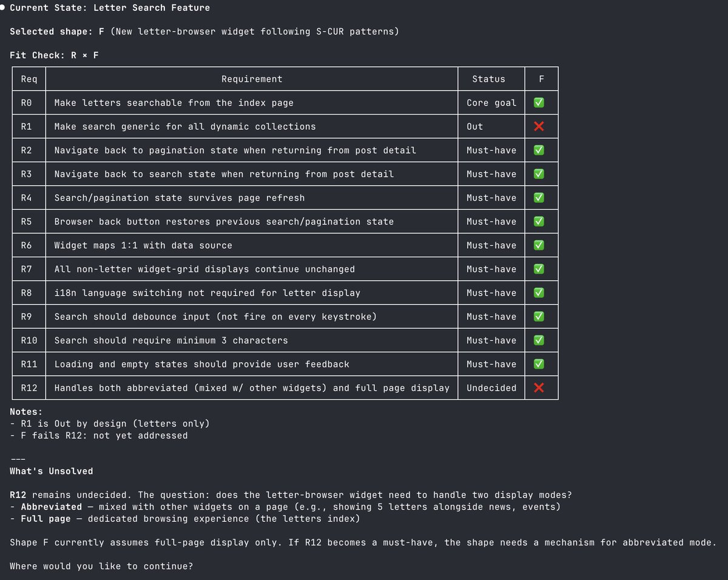Select 'Loading and empty states' requirement text
Screen dimensions: 728x580
tap(202, 364)
